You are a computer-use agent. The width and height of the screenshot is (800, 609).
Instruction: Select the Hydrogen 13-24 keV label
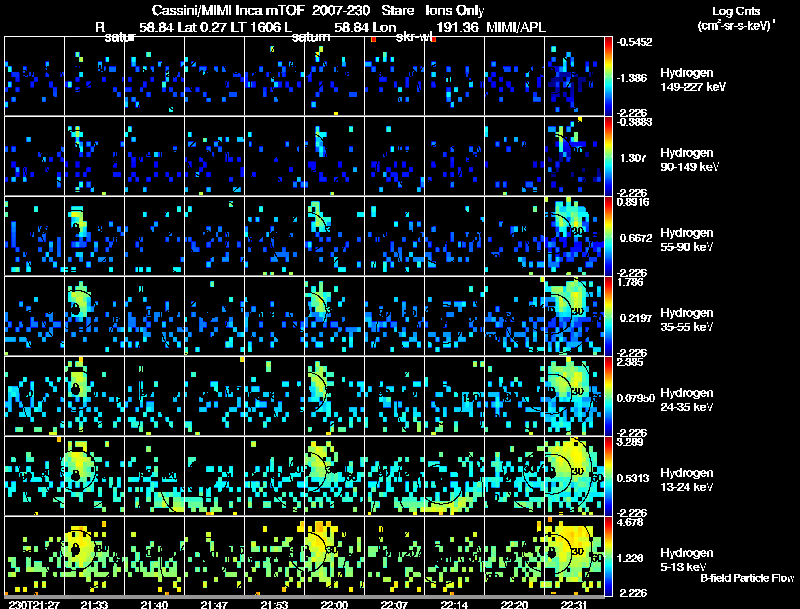coord(692,479)
